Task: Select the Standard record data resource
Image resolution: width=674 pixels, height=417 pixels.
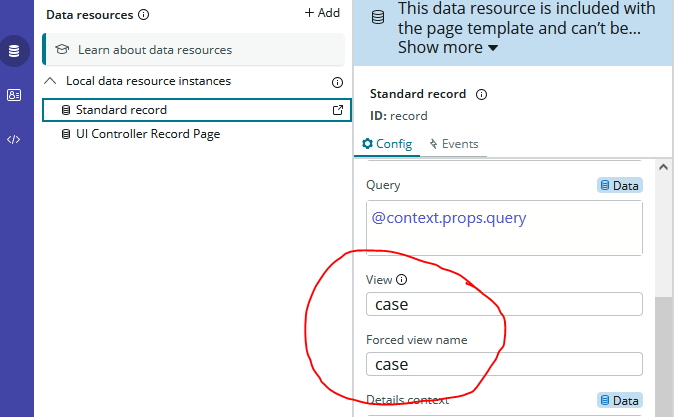Action: pyautogui.click(x=120, y=110)
